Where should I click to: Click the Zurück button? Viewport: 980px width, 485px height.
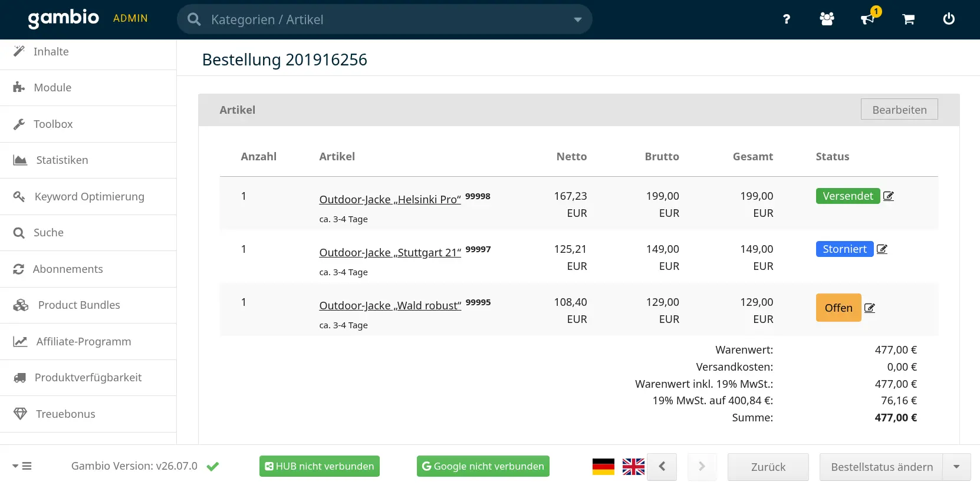768,467
